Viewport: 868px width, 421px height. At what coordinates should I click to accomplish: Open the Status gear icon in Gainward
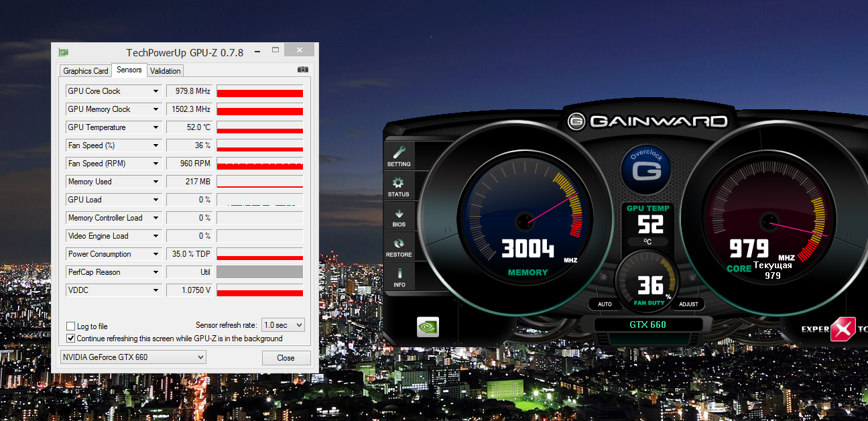coord(399,186)
